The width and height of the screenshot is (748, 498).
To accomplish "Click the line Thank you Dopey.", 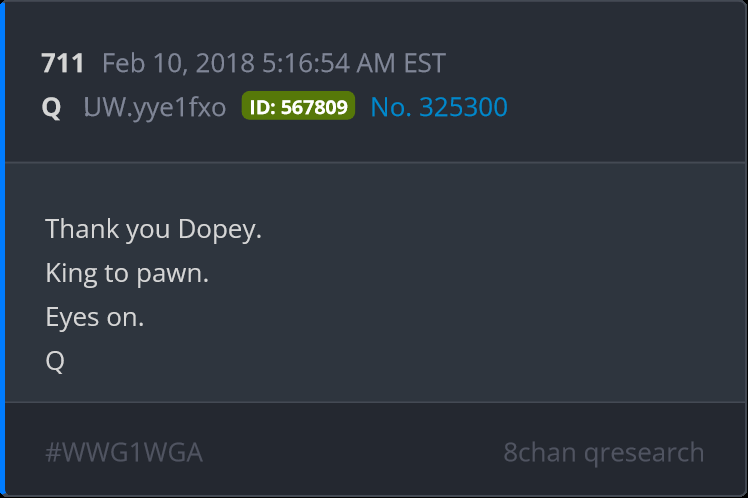I will (x=153, y=229).
